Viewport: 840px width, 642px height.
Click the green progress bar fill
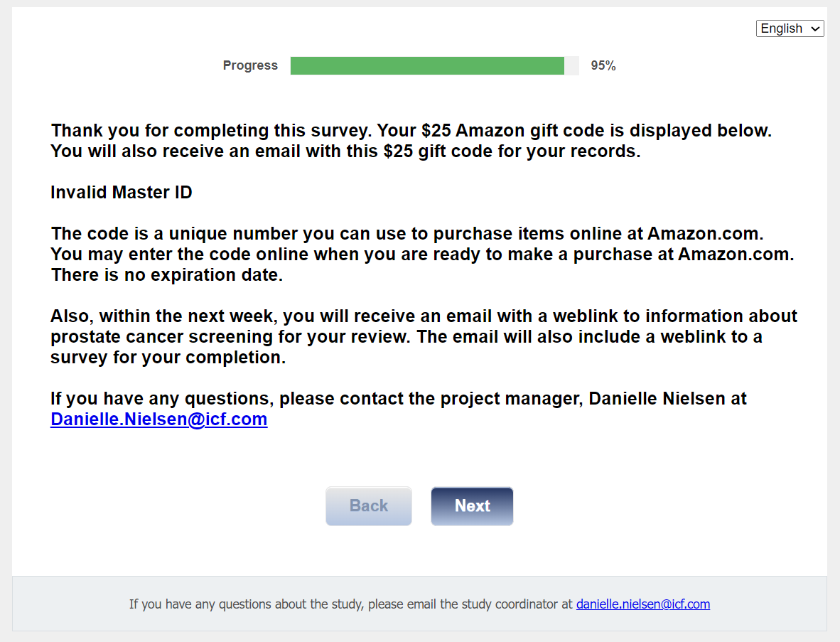(x=426, y=66)
